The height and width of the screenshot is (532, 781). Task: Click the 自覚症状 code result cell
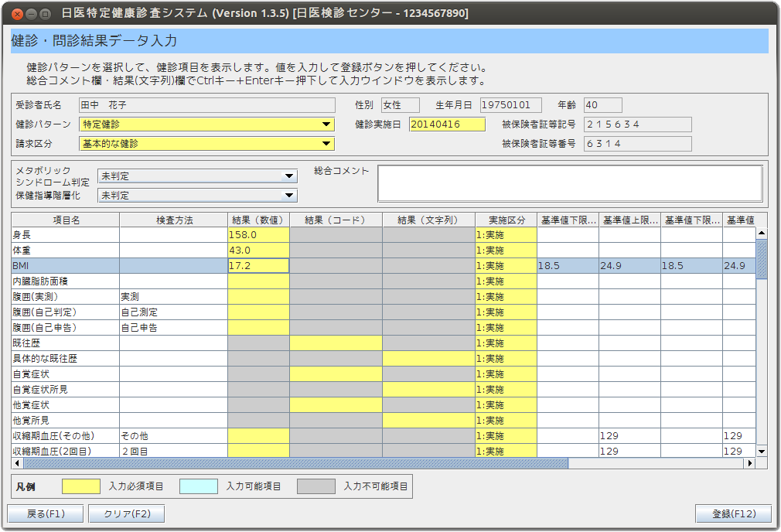click(x=336, y=373)
